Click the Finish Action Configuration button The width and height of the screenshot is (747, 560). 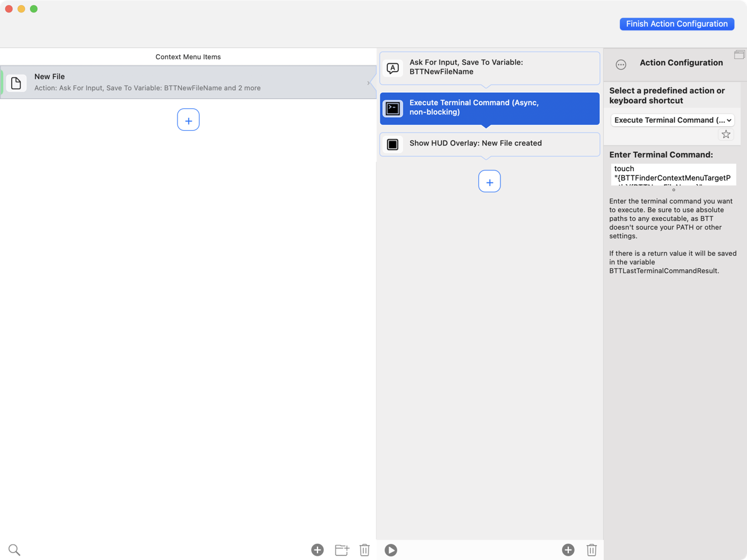coord(677,24)
